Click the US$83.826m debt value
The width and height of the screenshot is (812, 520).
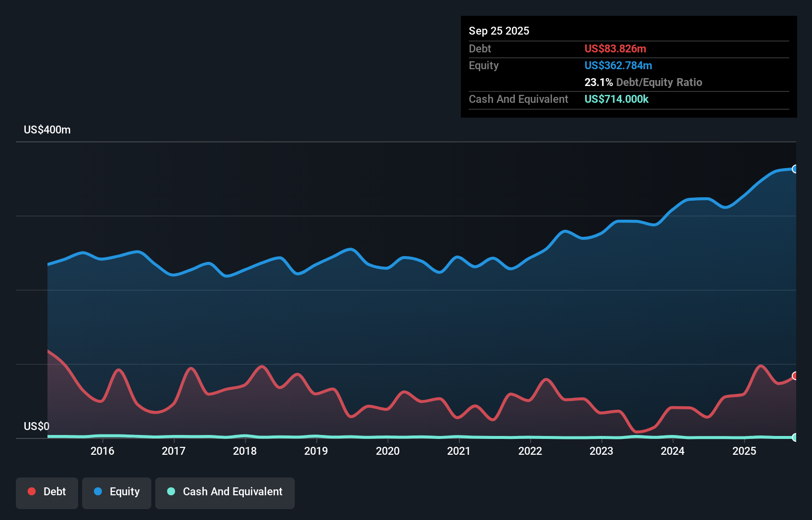pos(615,48)
